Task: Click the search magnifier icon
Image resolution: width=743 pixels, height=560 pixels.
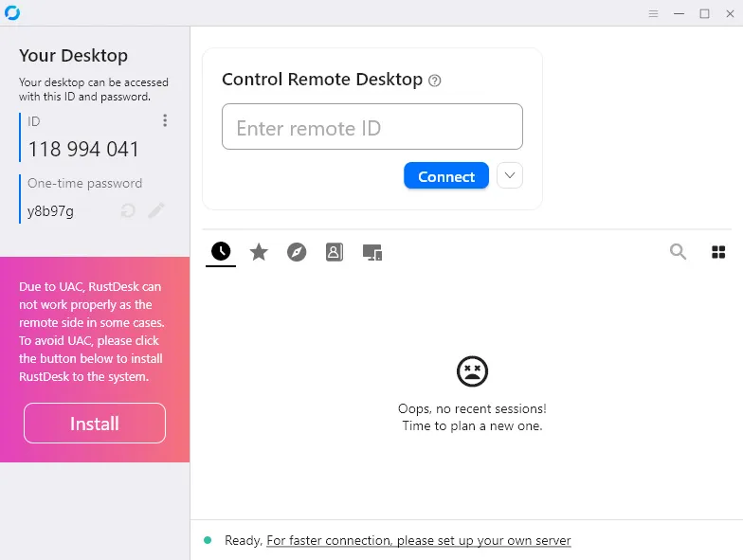Action: click(679, 252)
